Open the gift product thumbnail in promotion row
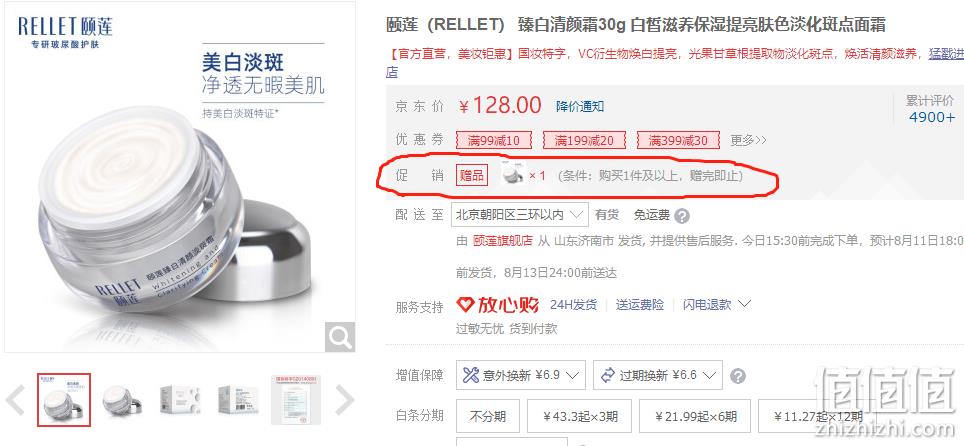964x446 pixels. [513, 175]
